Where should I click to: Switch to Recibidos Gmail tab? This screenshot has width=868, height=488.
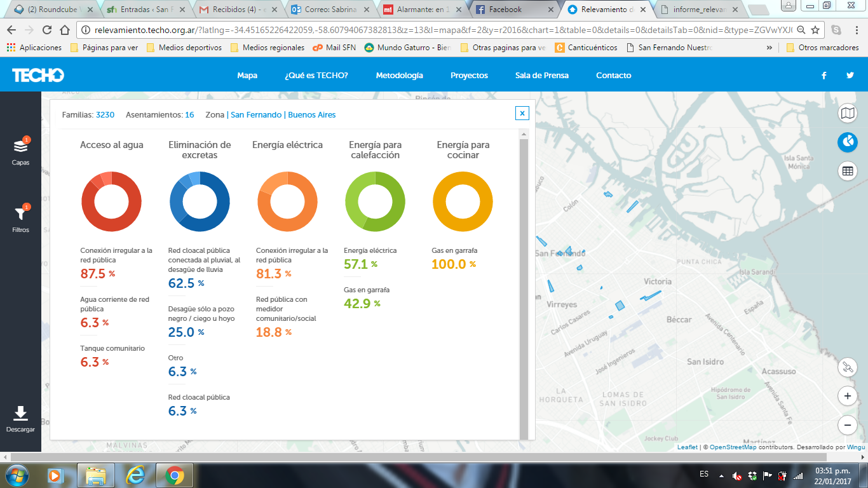[x=236, y=10]
